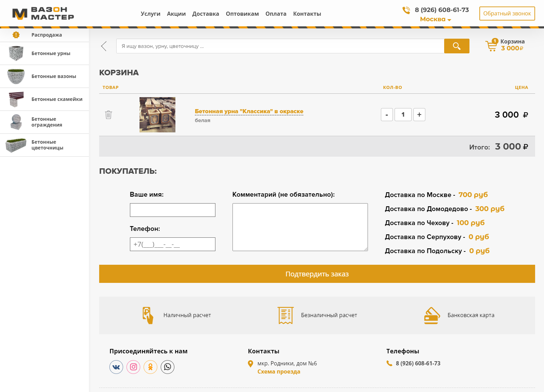Image resolution: width=544 pixels, height=392 pixels.
Task: Select the Бетонные вазоны category label
Action: 54,76
